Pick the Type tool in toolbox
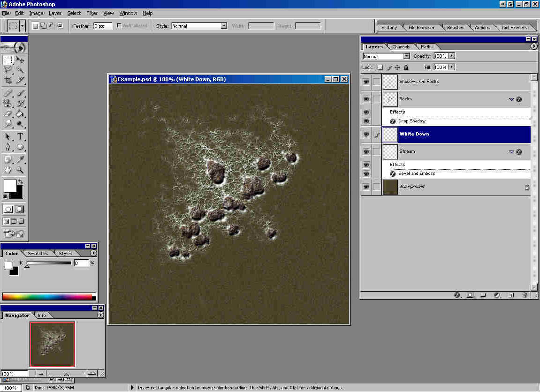 click(x=21, y=137)
